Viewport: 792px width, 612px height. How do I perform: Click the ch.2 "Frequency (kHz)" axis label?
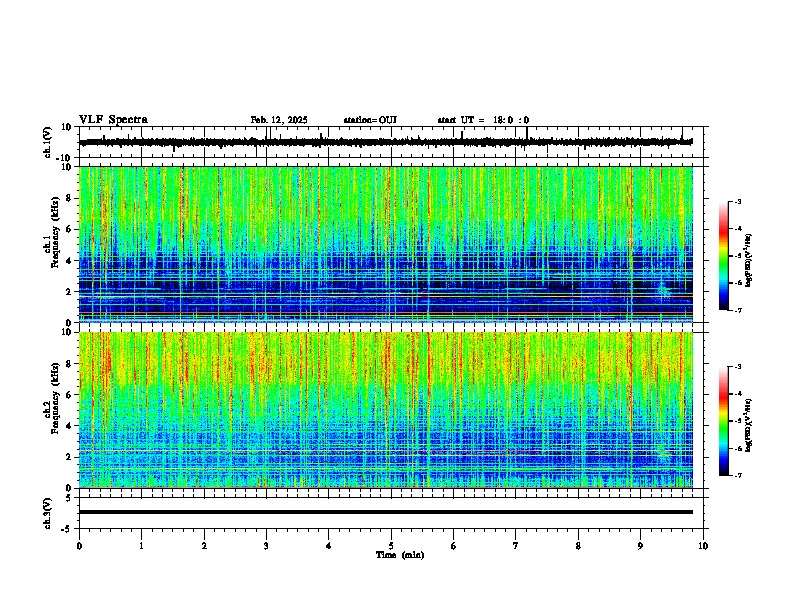(x=55, y=398)
